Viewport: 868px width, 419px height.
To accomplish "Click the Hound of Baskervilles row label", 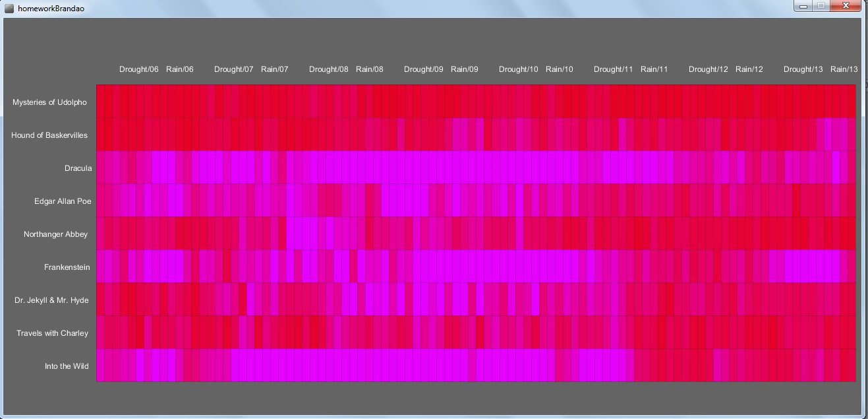I will pos(49,135).
